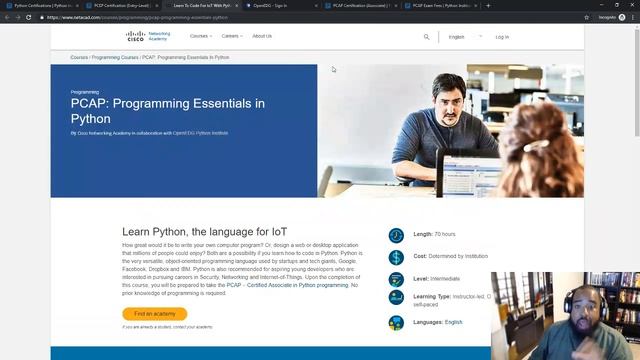This screenshot has width=640, height=360.
Task: Click the browser back arrow
Action: pyautogui.click(x=7, y=18)
